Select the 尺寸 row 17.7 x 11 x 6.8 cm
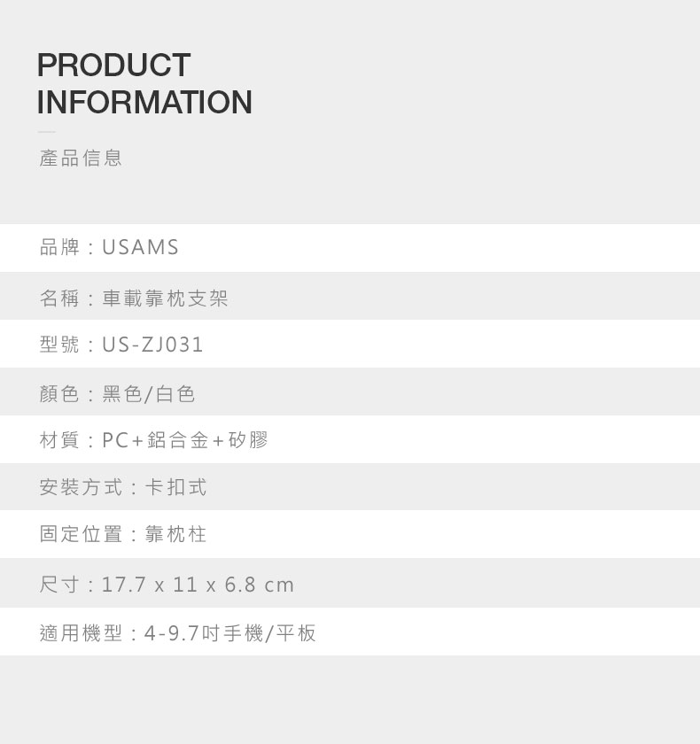700x744 pixels. 350,583
